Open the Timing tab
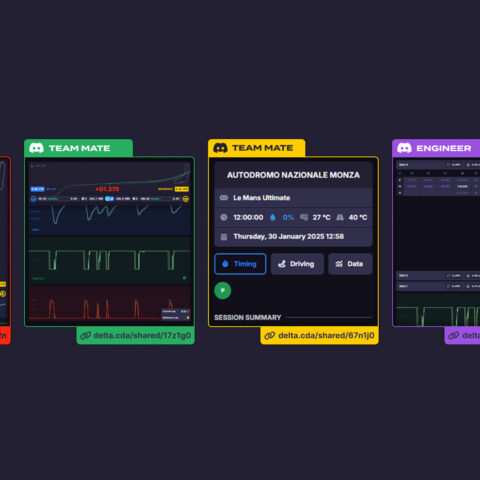Screen dimensions: 480x480 (240, 264)
